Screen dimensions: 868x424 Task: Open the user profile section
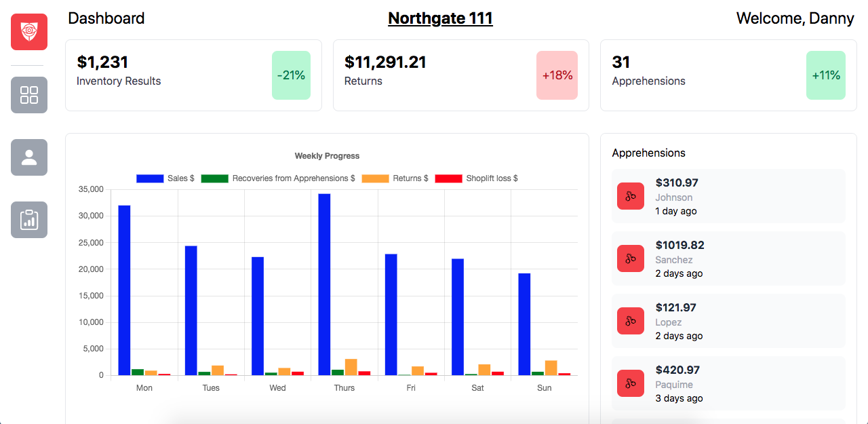tap(28, 157)
